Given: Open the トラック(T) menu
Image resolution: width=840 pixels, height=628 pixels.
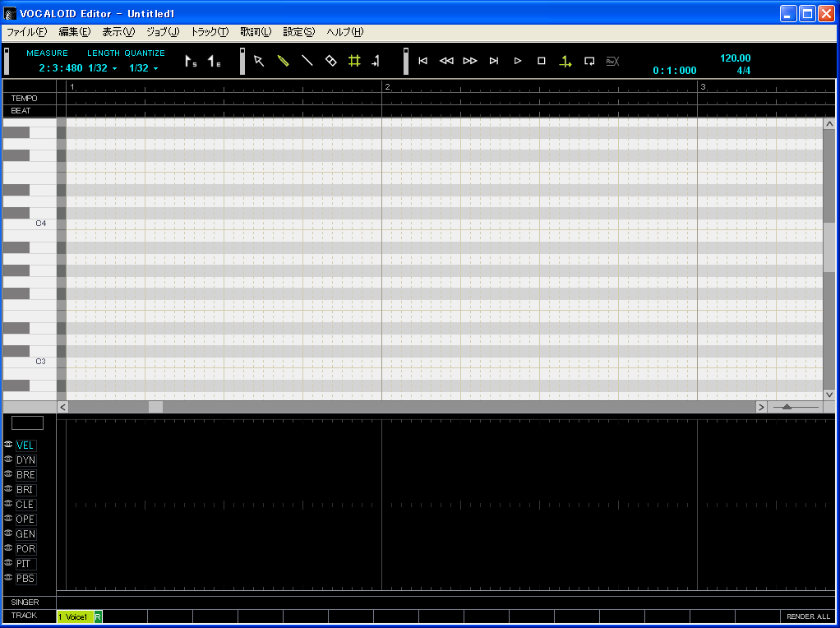Looking at the screenshot, I should [x=210, y=32].
